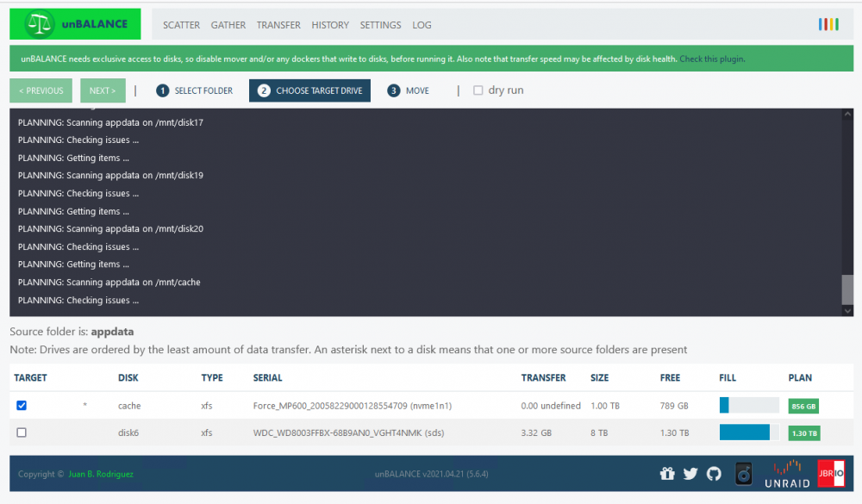Click the unBALANCE v2021.04.21 version text

(432, 474)
